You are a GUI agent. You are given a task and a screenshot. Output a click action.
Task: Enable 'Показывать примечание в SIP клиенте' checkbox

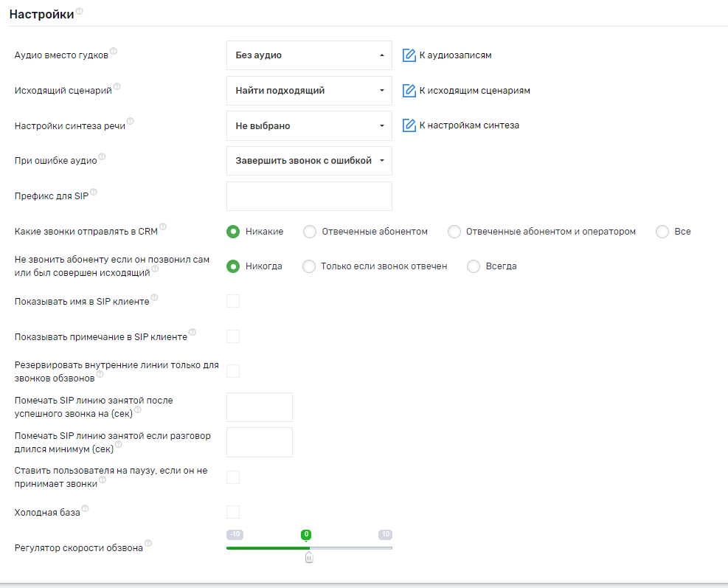click(x=233, y=336)
